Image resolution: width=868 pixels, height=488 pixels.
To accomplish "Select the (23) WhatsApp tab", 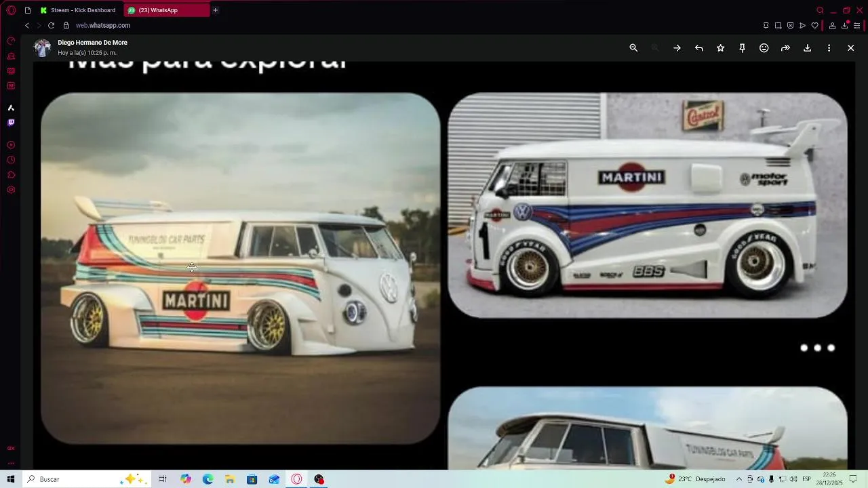I will [x=167, y=10].
